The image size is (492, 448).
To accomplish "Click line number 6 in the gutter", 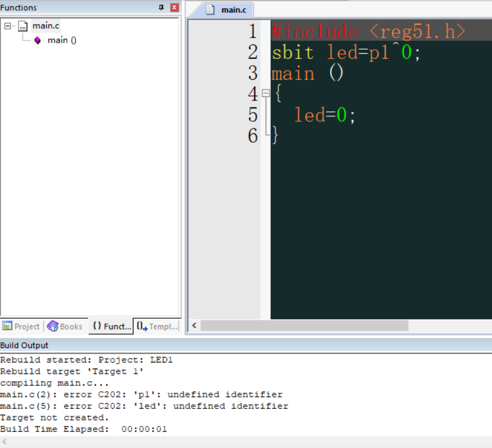I will tap(253, 136).
